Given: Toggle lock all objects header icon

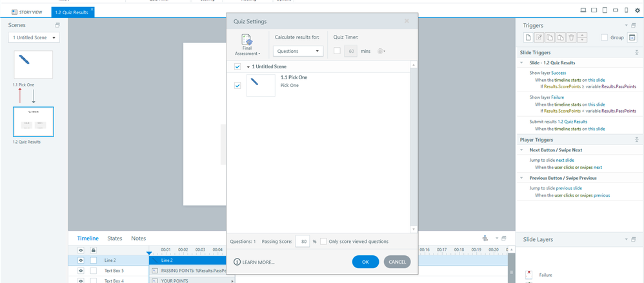Looking at the screenshot, I should [93, 249].
